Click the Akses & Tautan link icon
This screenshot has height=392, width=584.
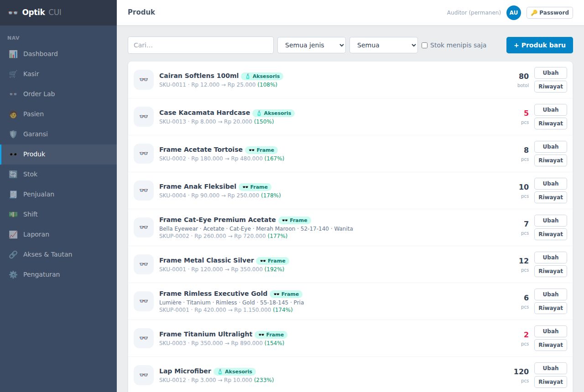13,254
